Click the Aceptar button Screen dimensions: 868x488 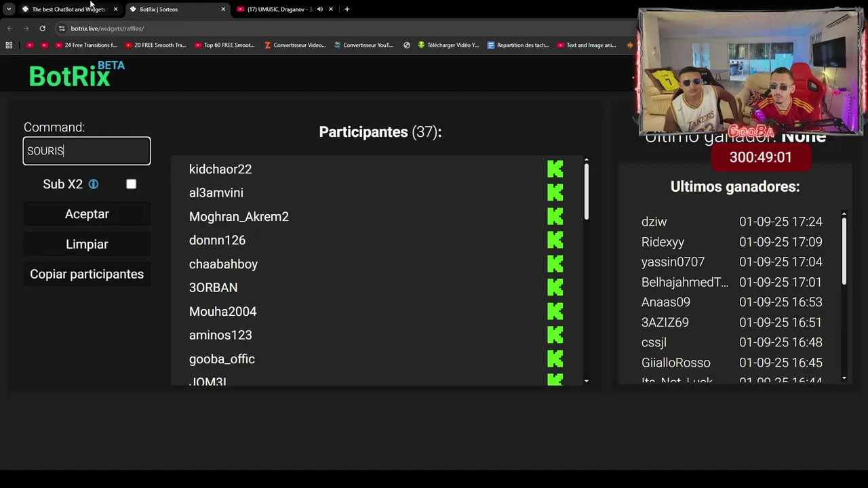coord(87,214)
